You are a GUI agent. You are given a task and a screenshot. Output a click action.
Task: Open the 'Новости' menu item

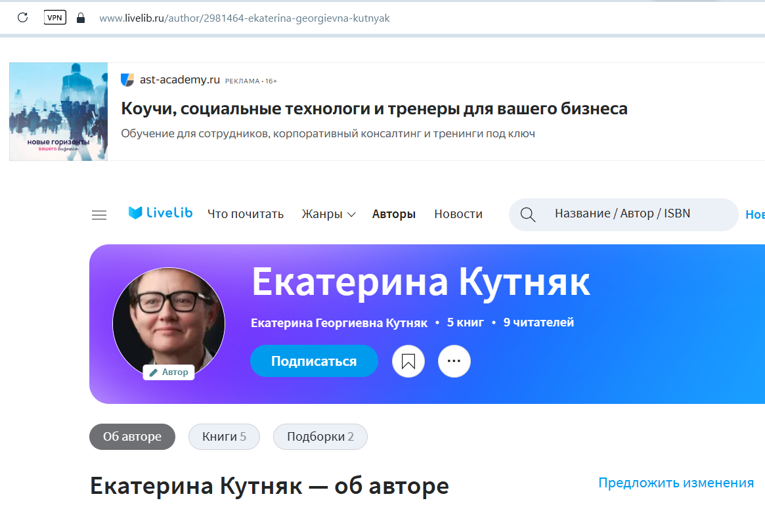pos(458,213)
